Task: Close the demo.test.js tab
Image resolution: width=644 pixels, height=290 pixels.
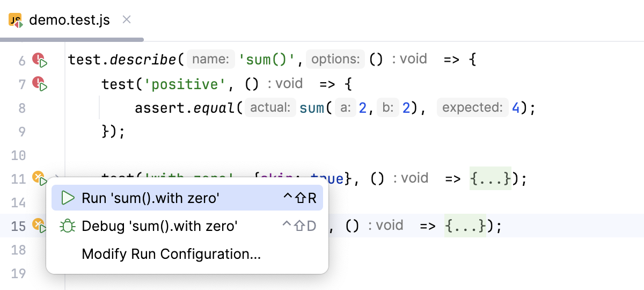Action: pos(127,20)
